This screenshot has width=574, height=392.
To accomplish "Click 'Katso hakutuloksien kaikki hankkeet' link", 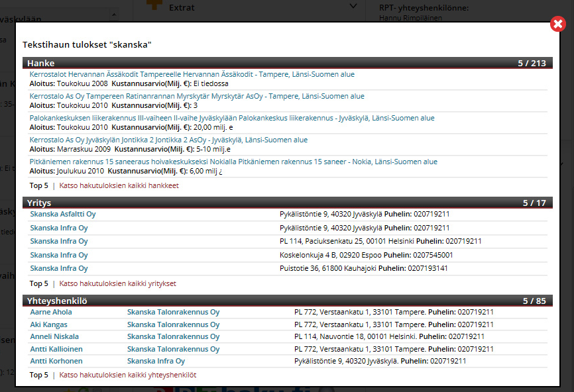I will (x=119, y=185).
